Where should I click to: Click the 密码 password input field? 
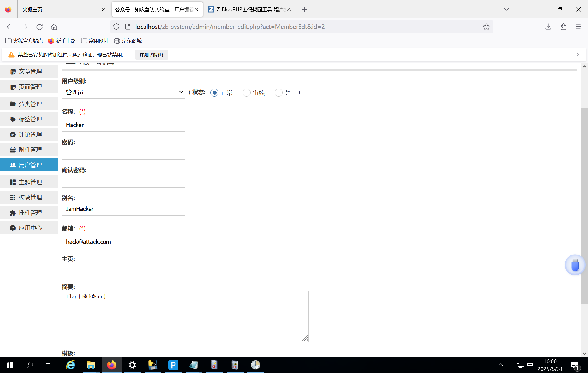coord(123,153)
